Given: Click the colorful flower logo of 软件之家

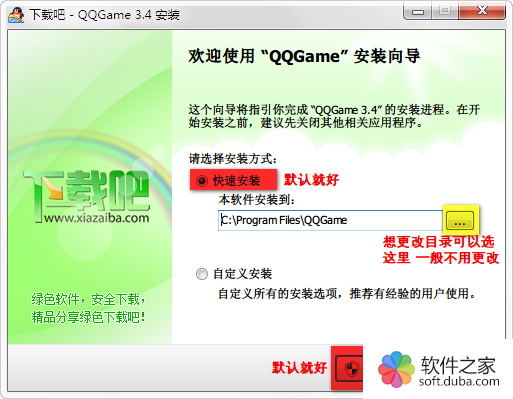Looking at the screenshot, I should tap(397, 369).
